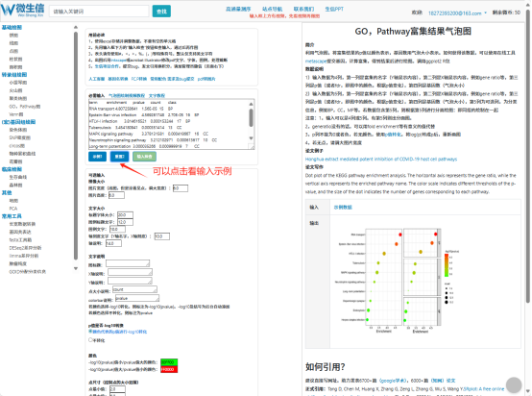532x396 pixels.
Task: Open the 人工客服 link
Action: (x=97, y=79)
